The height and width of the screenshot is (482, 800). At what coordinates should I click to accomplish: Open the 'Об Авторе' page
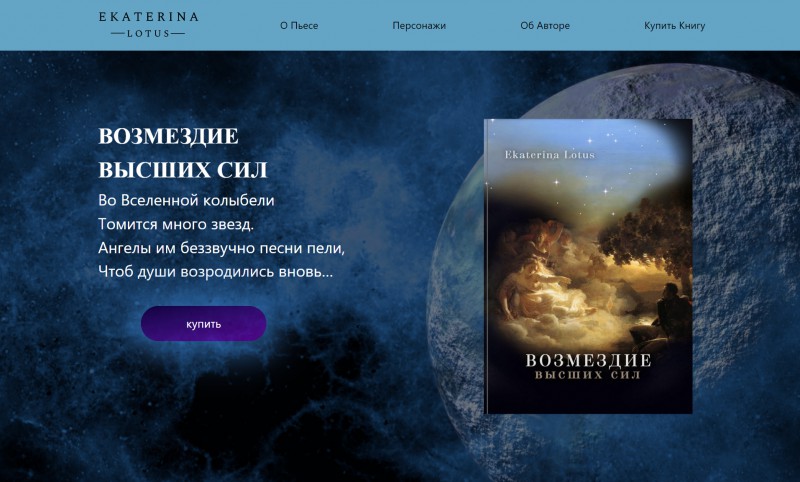(545, 26)
